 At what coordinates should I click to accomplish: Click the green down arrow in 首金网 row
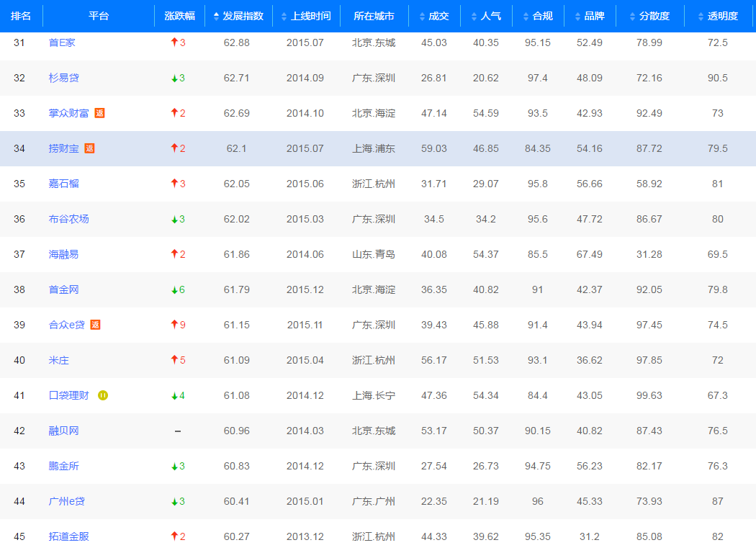[x=174, y=289]
